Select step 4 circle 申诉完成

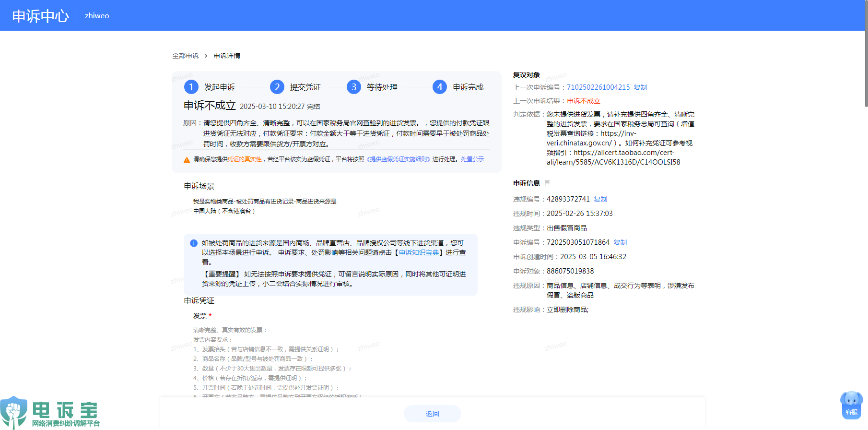pyautogui.click(x=440, y=87)
